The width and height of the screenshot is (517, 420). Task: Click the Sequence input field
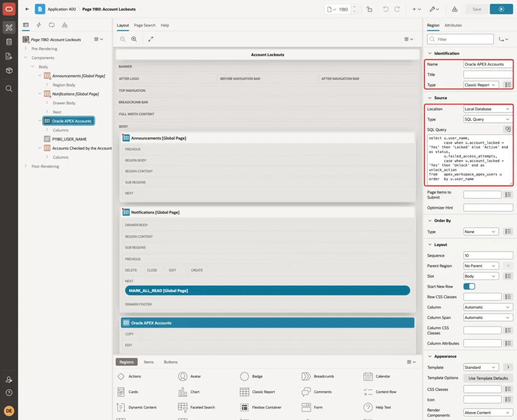coord(488,255)
